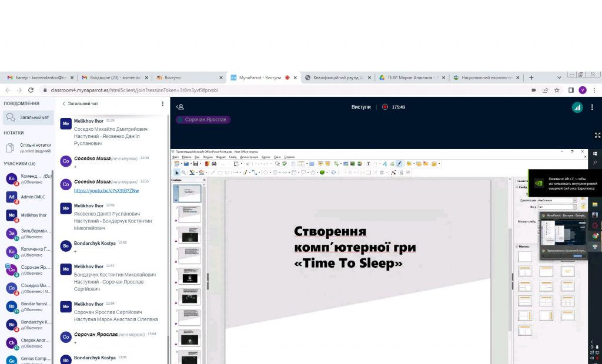Image resolution: width=602 pixels, height=364 pixels.
Task: Reload the page
Action: point(31,90)
